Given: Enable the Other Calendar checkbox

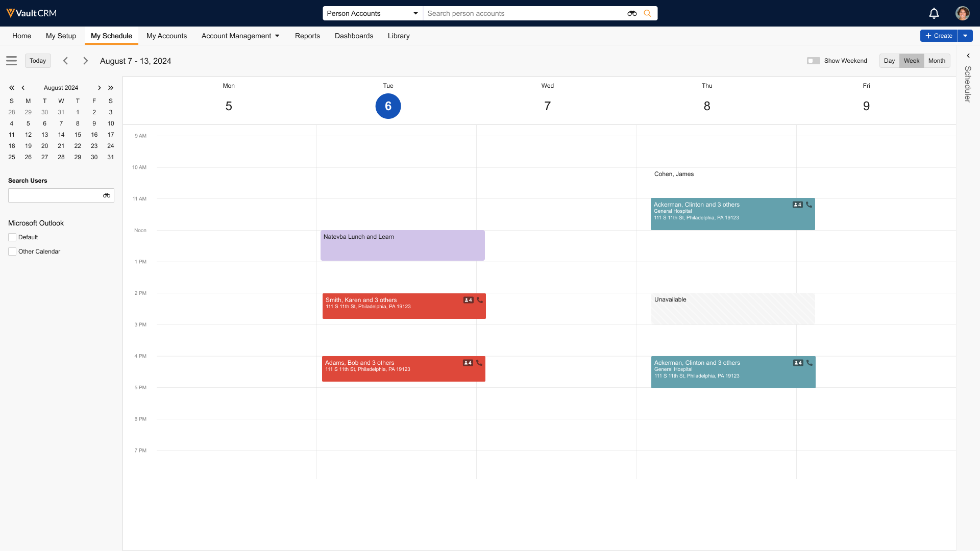Looking at the screenshot, I should (12, 252).
